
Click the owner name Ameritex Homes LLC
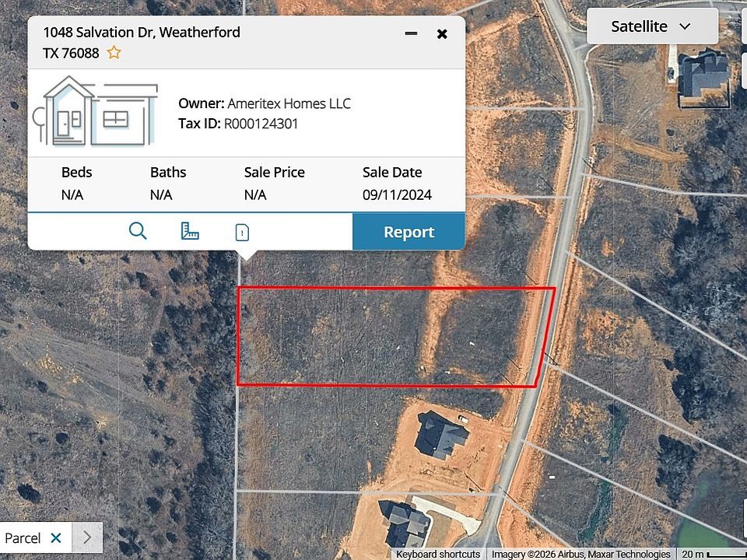(x=289, y=103)
